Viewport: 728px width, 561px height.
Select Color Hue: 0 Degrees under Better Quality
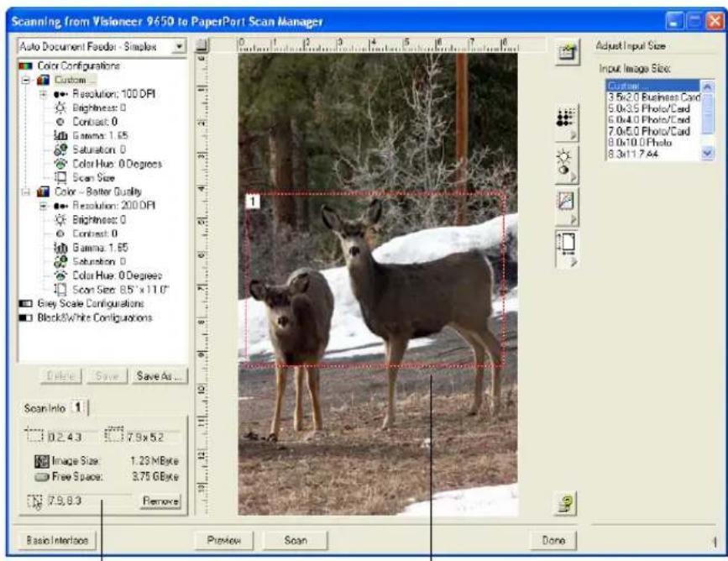(x=117, y=275)
